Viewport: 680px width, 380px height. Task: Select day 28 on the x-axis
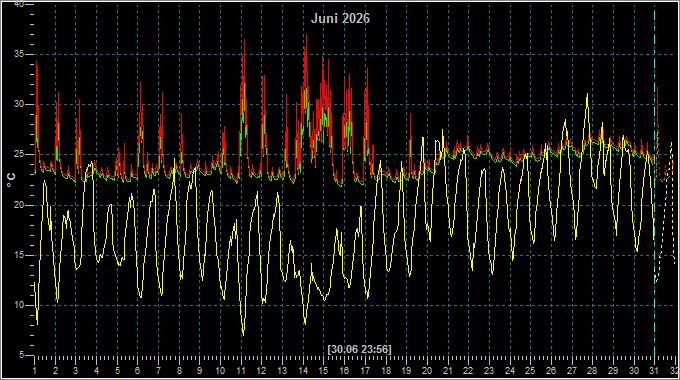[x=592, y=371]
